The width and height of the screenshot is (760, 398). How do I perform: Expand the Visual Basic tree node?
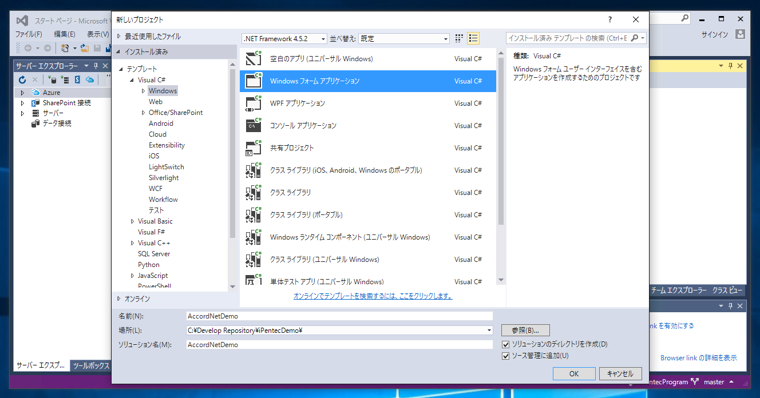[x=132, y=221]
